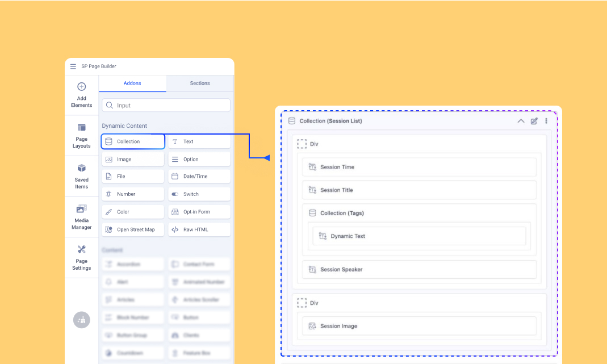607x364 pixels.
Task: Click the Add Elements plus icon
Action: coord(81,87)
